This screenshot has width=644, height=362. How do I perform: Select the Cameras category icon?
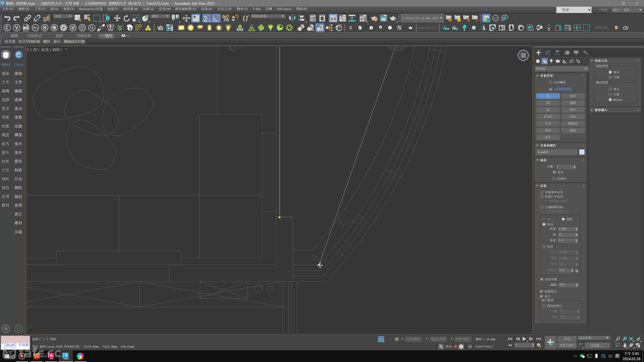558,61
